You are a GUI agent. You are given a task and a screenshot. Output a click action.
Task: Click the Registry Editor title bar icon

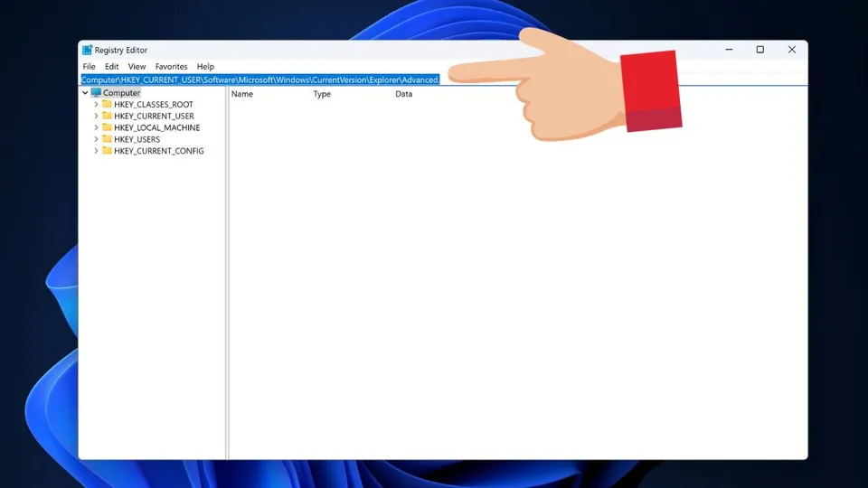87,50
